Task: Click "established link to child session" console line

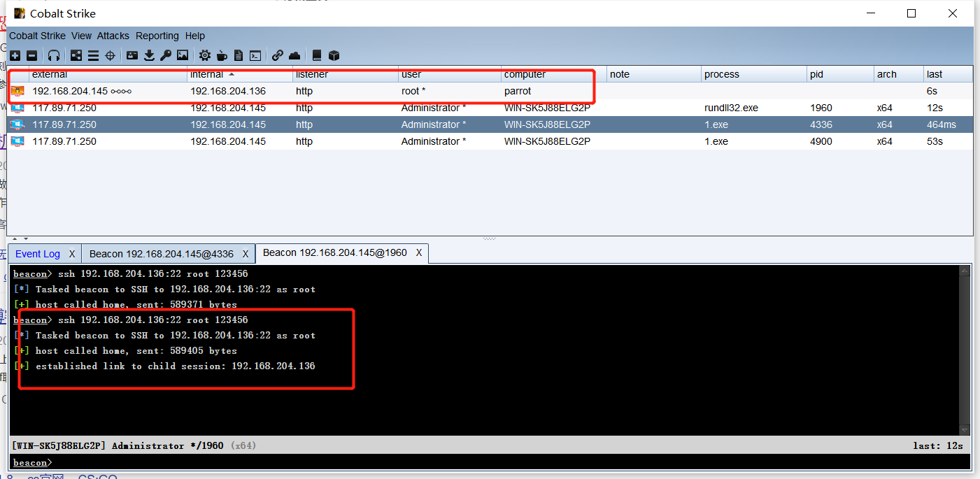Action: (x=164, y=366)
